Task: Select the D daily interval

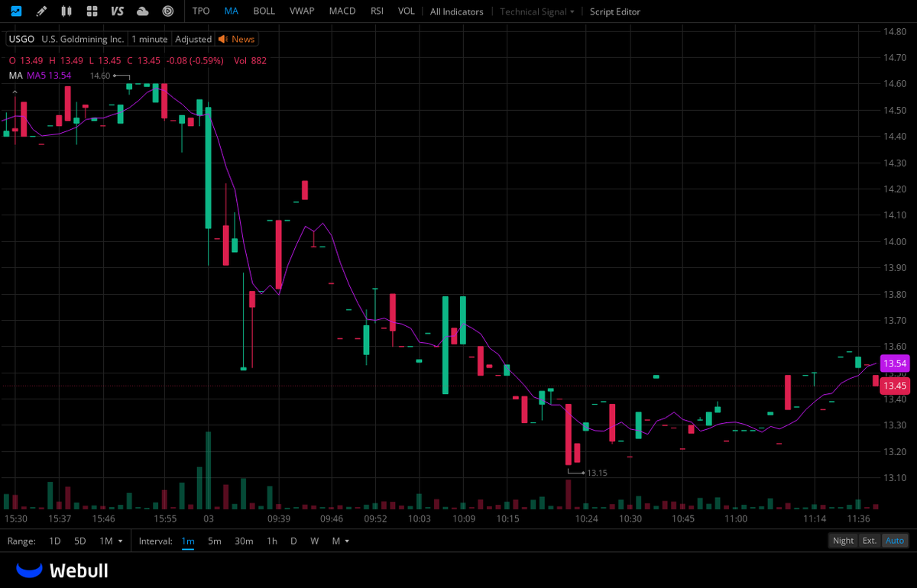Action: point(293,541)
